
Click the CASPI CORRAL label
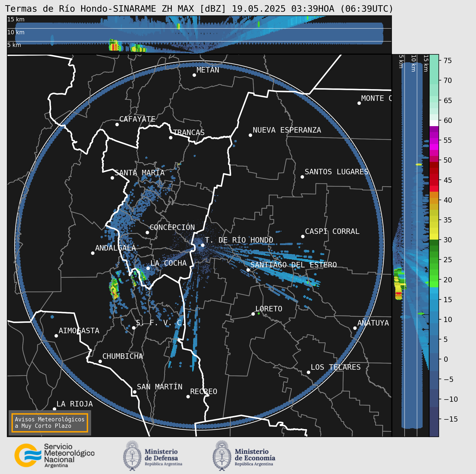[332, 231]
